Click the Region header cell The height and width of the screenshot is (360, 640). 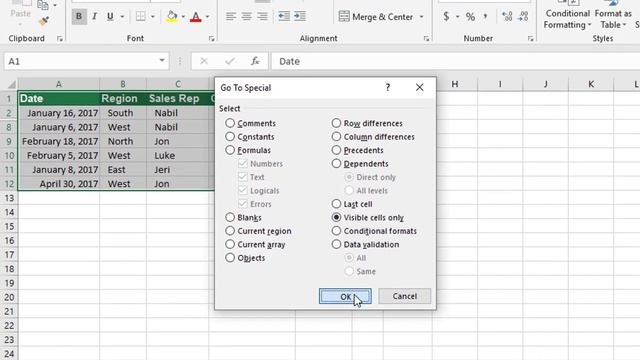(123, 98)
